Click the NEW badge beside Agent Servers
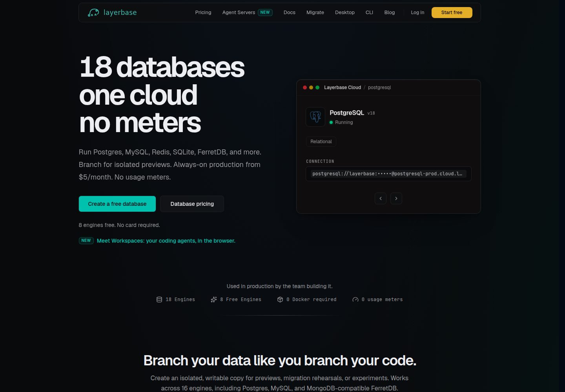Image resolution: width=565 pixels, height=392 pixels. (265, 13)
